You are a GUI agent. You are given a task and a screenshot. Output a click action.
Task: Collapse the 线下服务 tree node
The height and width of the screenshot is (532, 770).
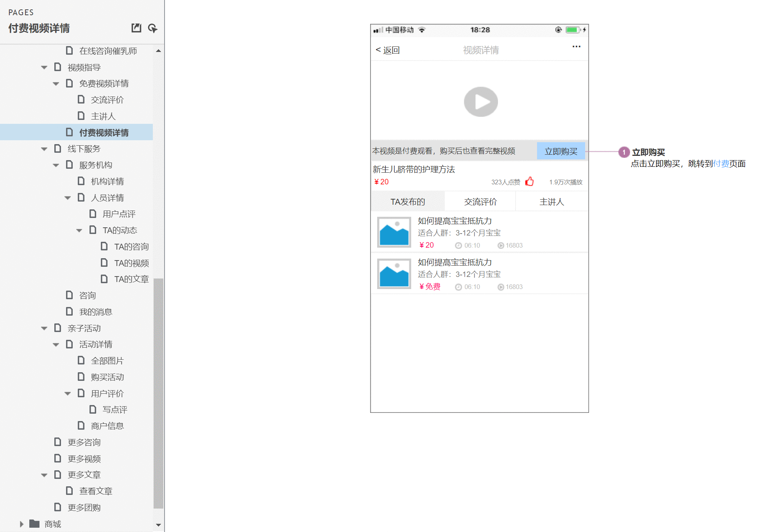[x=44, y=149]
